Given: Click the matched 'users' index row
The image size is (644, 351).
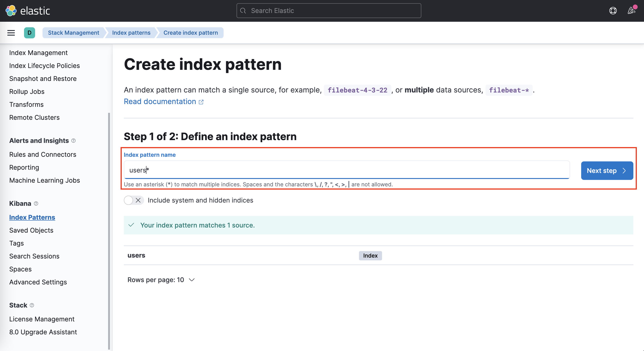Looking at the screenshot, I should [379, 256].
